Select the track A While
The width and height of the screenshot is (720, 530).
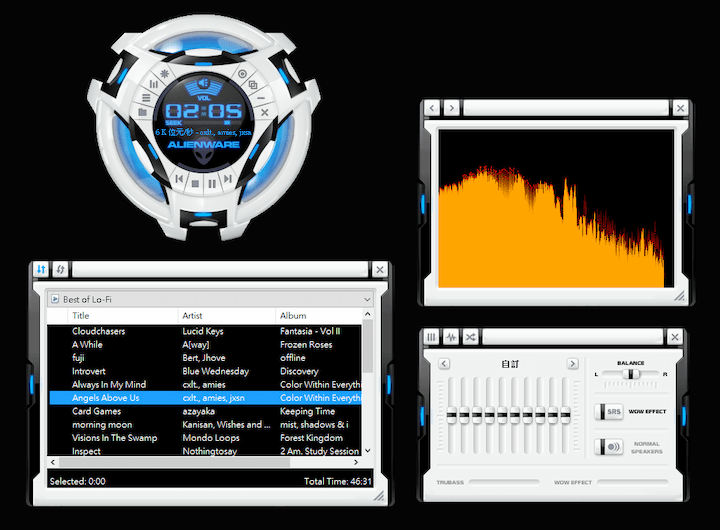click(x=87, y=344)
